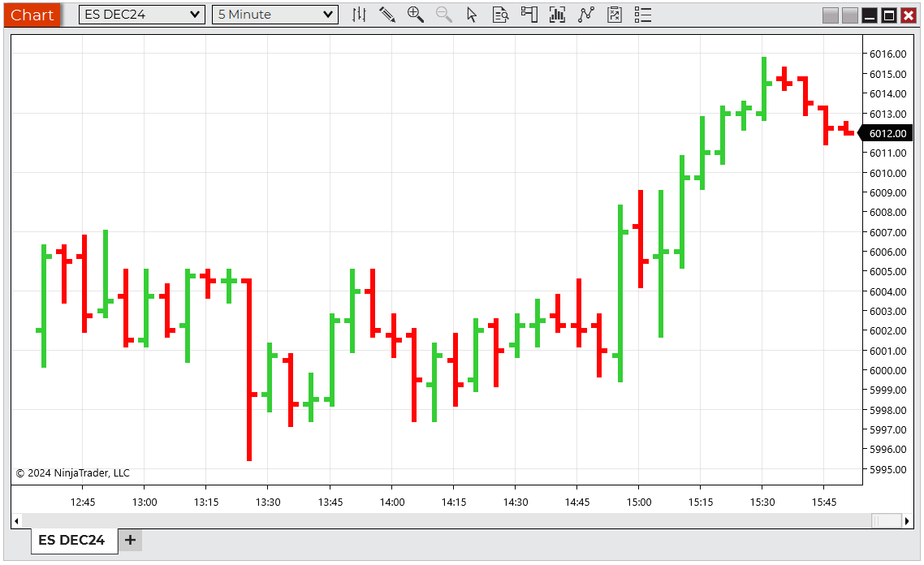Click the zoom out magnifier icon
This screenshot has height=565, width=924.
[444, 15]
